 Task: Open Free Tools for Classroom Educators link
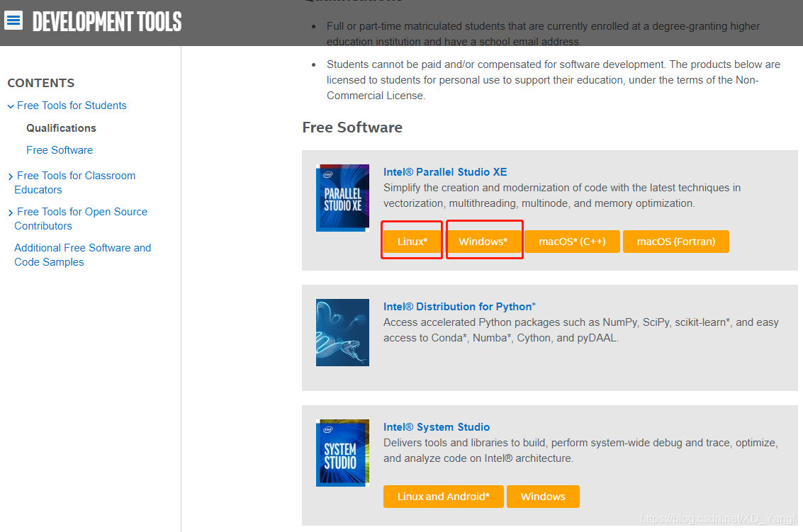click(75, 182)
